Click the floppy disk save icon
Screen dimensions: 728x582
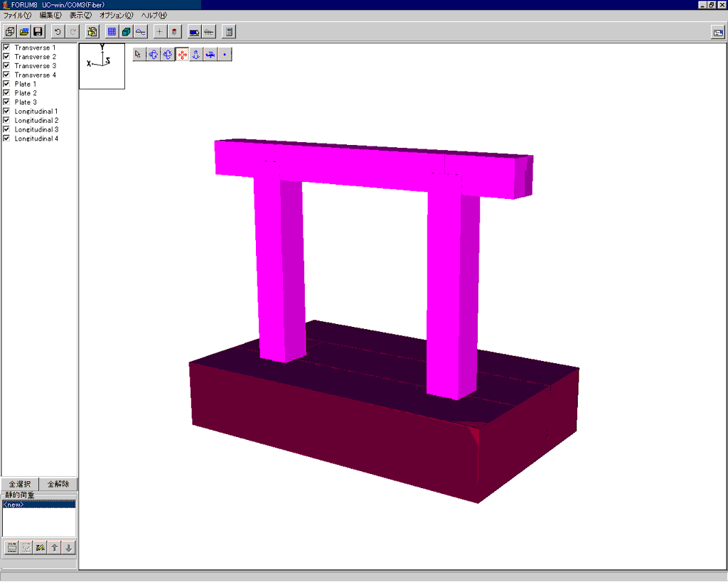point(38,31)
